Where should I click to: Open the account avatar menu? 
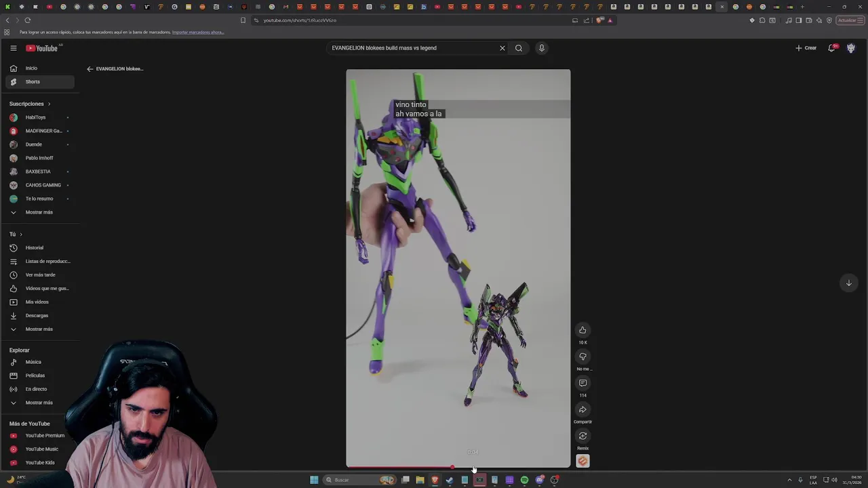point(851,48)
